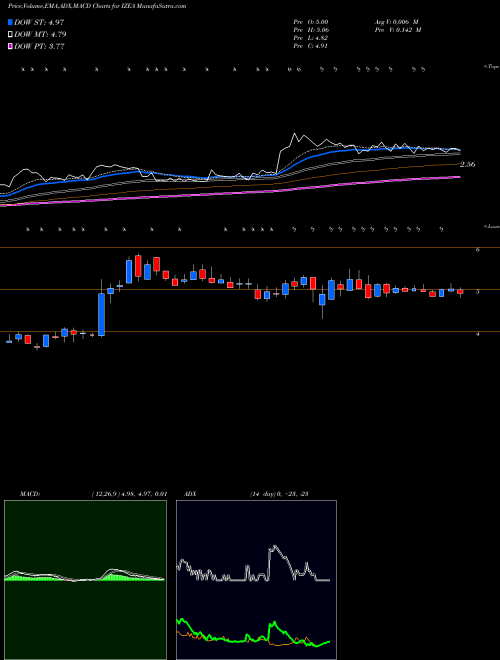
Task: Click the 'ADX' panel heading
Action: (x=191, y=494)
